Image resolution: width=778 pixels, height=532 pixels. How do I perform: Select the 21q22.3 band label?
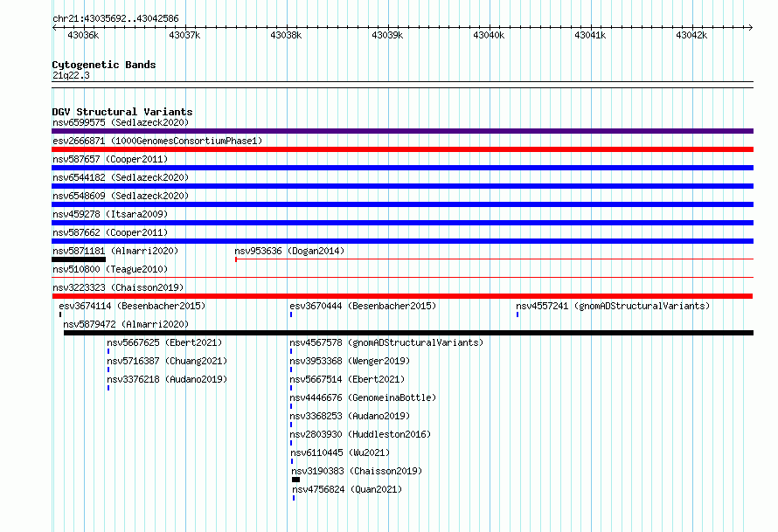[71, 75]
